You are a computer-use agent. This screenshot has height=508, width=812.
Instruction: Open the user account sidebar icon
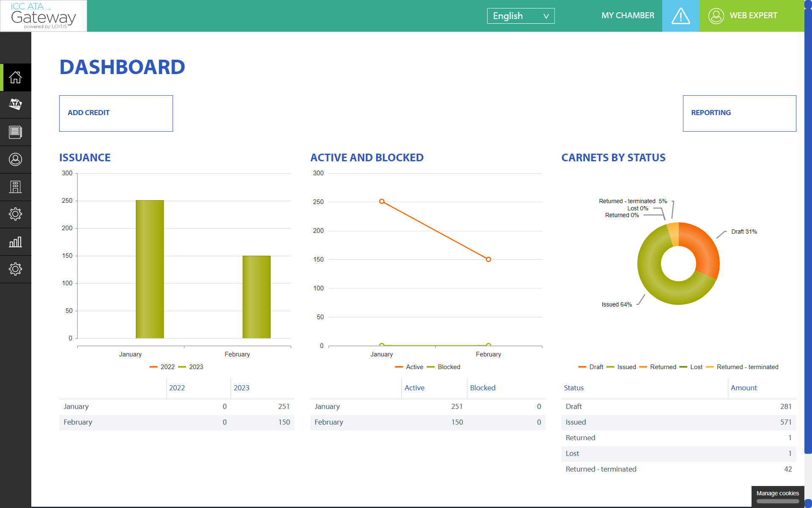16,160
